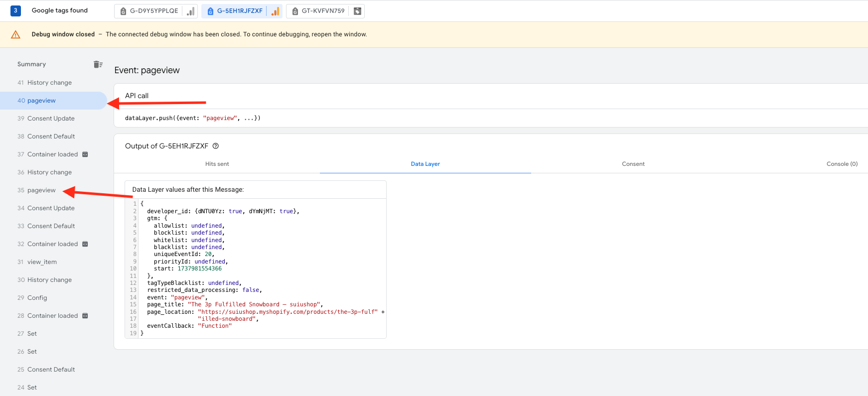Click the code icon on Container loaded event 37

[x=85, y=154]
